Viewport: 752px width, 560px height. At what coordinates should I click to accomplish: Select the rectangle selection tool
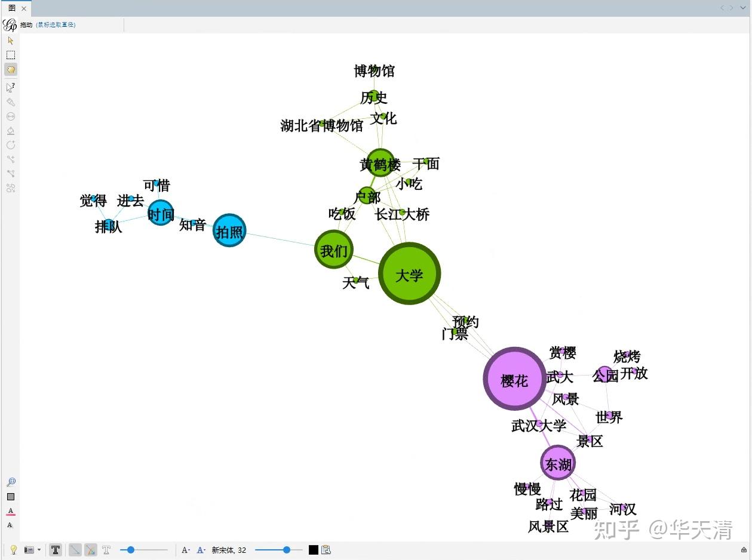click(x=10, y=55)
